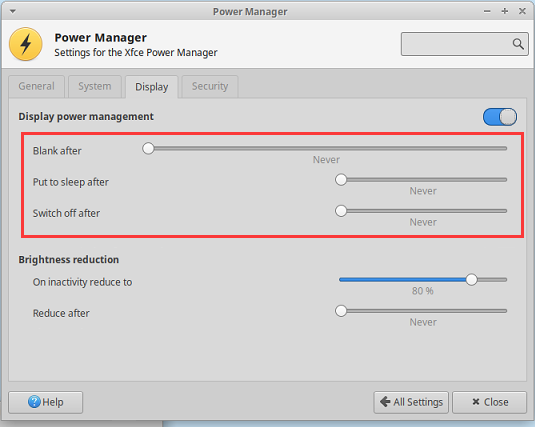Click Settings for the Xfce Power Manager subtitle
The width and height of the screenshot is (535, 427).
(x=136, y=53)
